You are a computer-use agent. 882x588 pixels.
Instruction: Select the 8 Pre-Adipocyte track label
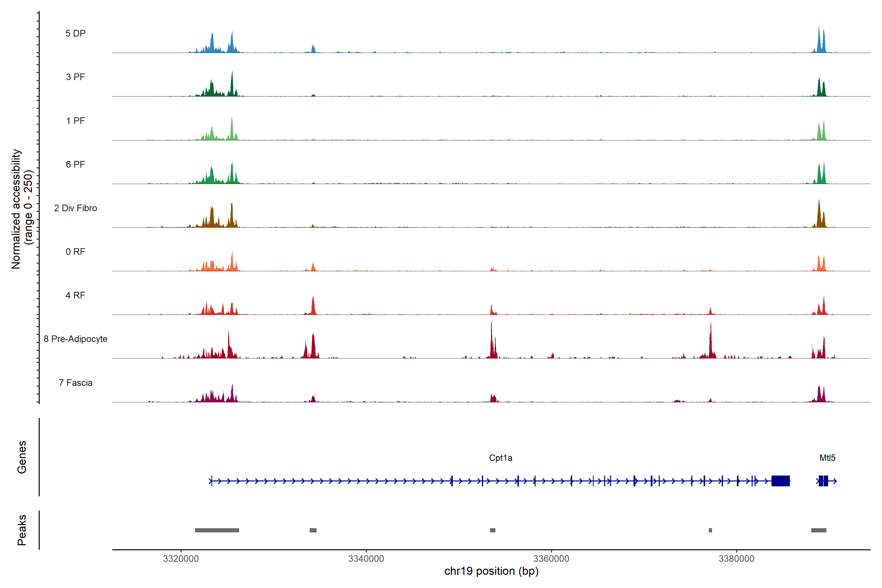[x=75, y=339]
